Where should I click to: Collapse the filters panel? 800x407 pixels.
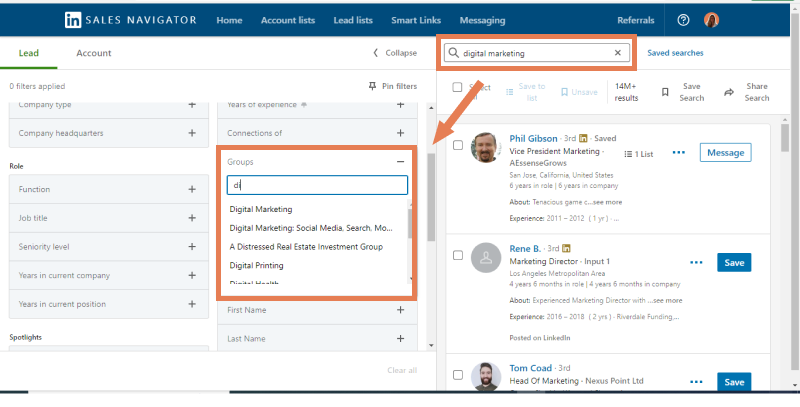pos(395,53)
